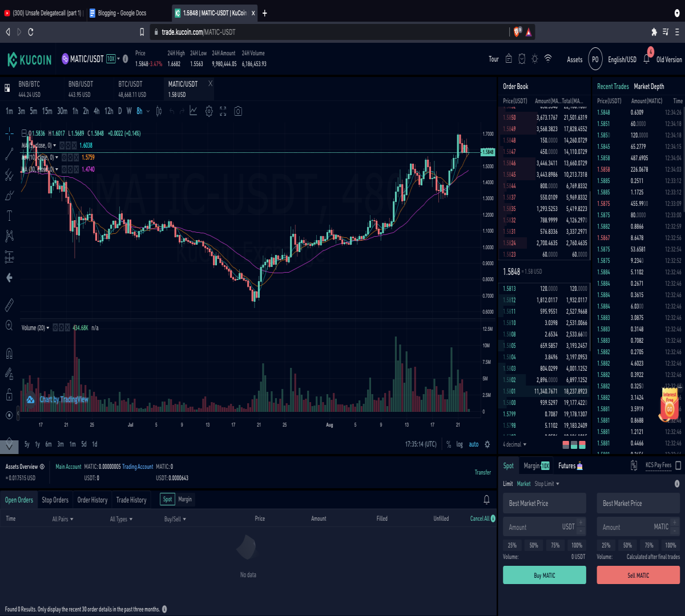Toggle percentage scale on chart
The image size is (685, 616).
pos(449,444)
